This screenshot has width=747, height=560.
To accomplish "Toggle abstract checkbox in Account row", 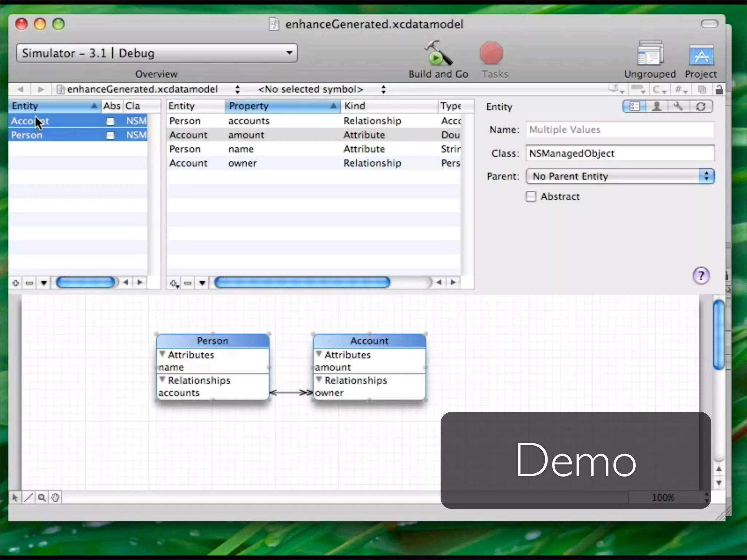I will (110, 121).
